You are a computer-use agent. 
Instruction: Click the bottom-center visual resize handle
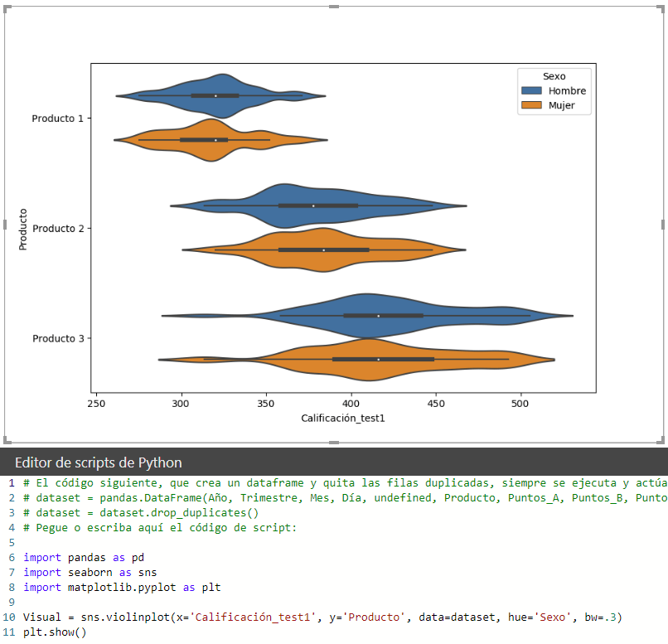point(334,443)
